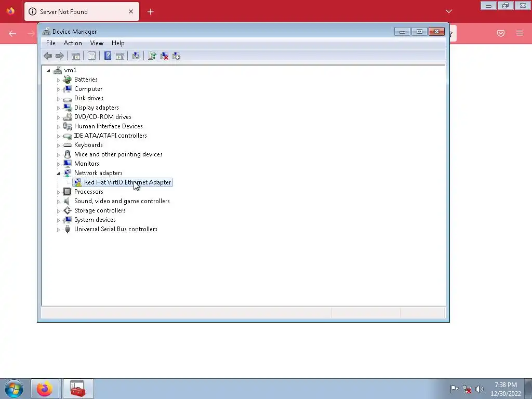Viewport: 532px width, 399px height.
Task: Click the Action Center flag tray icon
Action: click(454, 389)
